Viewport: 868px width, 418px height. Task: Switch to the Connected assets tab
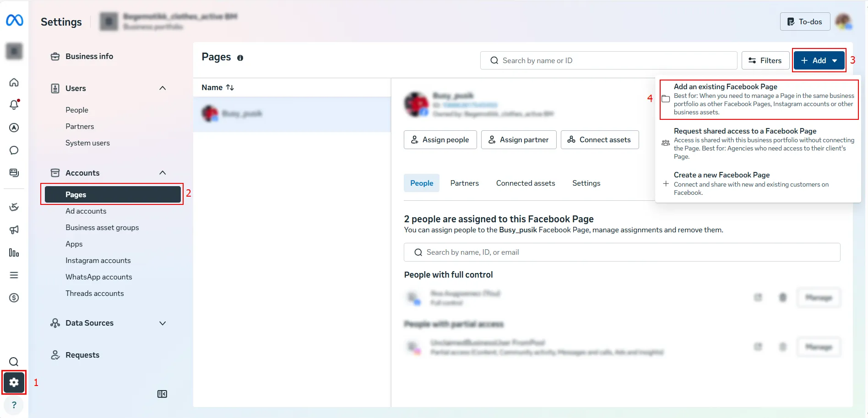pos(526,183)
